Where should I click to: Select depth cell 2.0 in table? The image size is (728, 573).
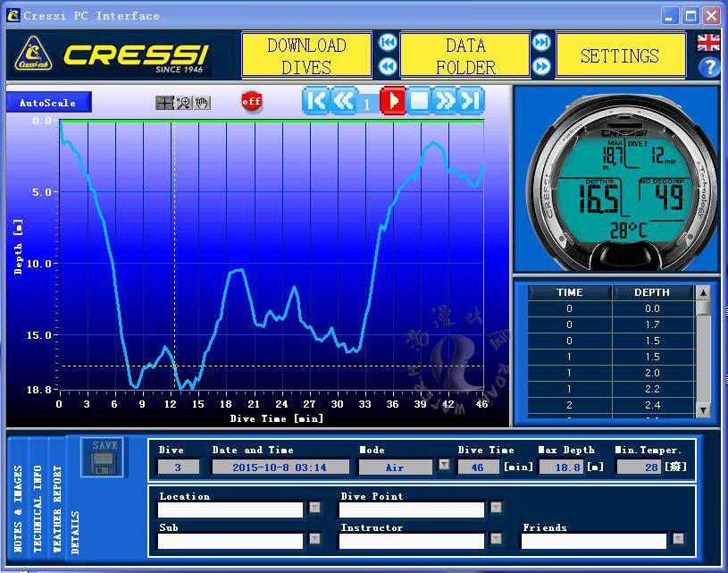[652, 373]
